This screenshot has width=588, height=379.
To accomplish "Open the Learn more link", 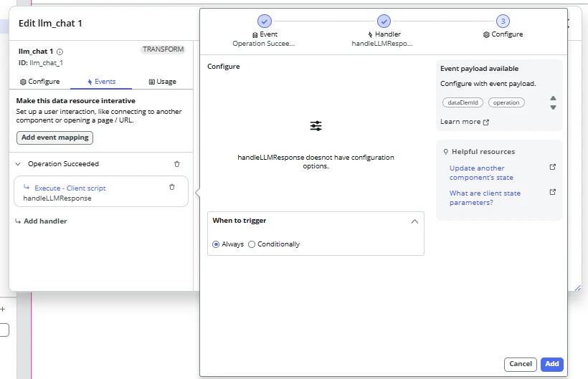I will click(465, 122).
